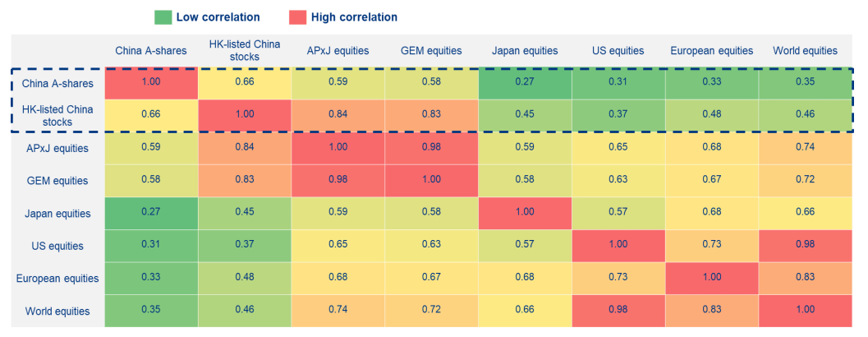Click the 0.98 cell in US equities row
The height and width of the screenshot is (337, 868).
coord(806,246)
